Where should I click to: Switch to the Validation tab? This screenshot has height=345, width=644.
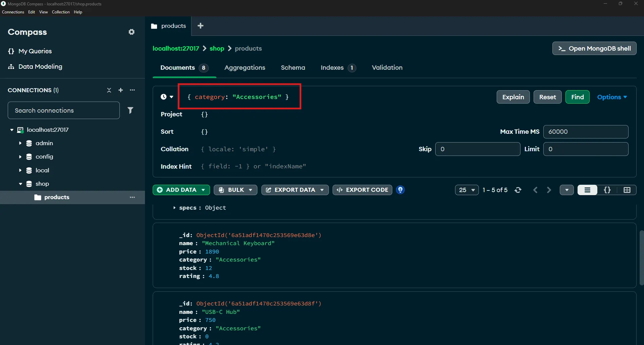387,67
